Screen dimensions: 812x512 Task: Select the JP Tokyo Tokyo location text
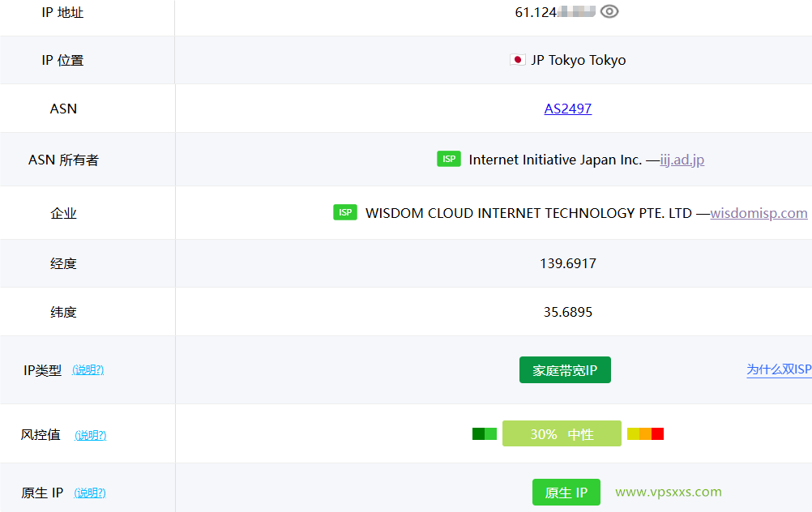tap(579, 60)
